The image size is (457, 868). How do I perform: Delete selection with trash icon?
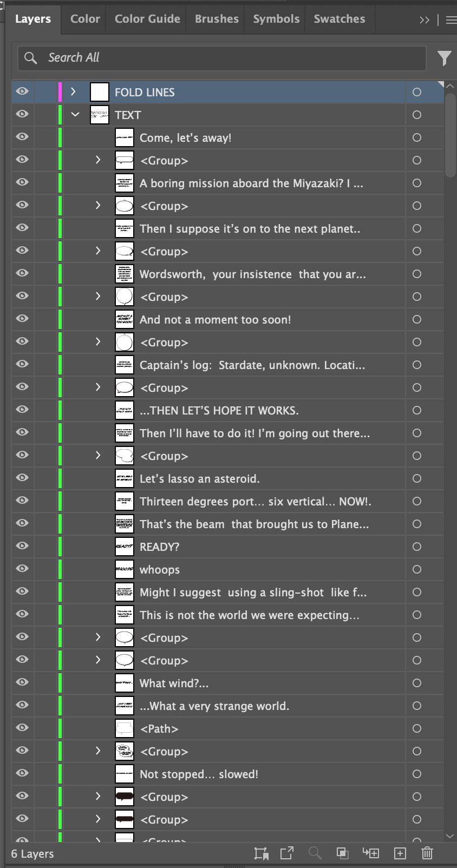point(427,853)
